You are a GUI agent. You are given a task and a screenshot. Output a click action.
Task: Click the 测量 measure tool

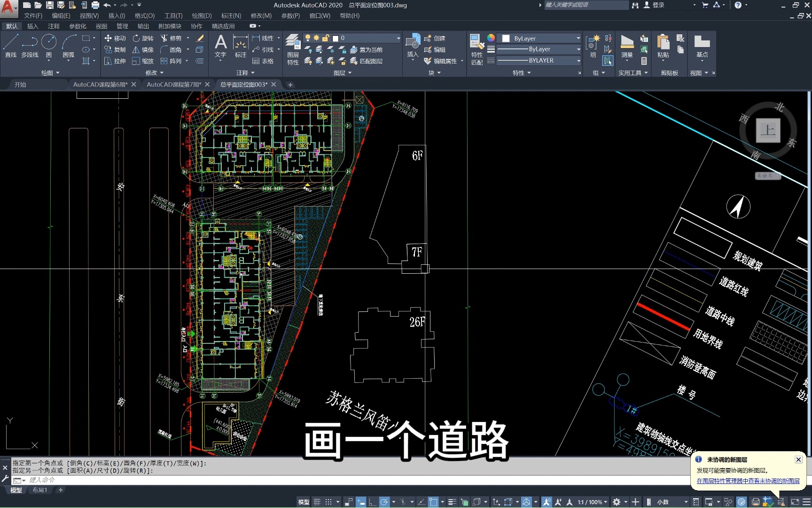coord(627,46)
